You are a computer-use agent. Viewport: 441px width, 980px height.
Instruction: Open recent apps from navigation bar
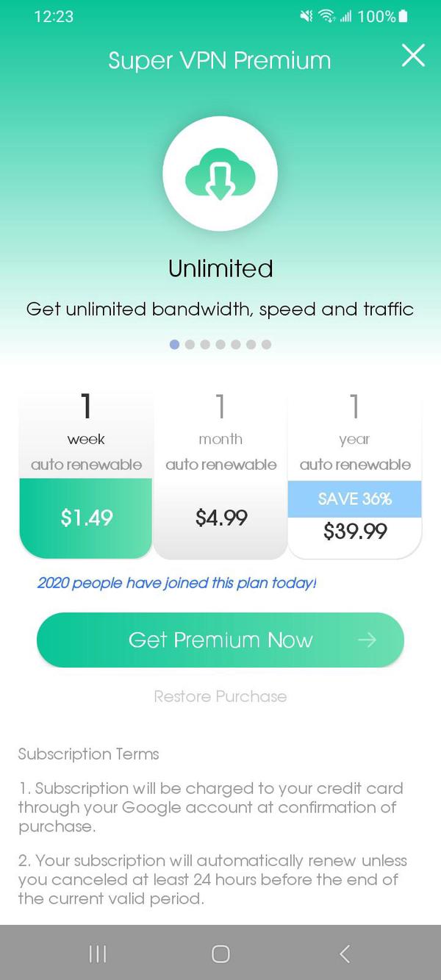coord(97,954)
